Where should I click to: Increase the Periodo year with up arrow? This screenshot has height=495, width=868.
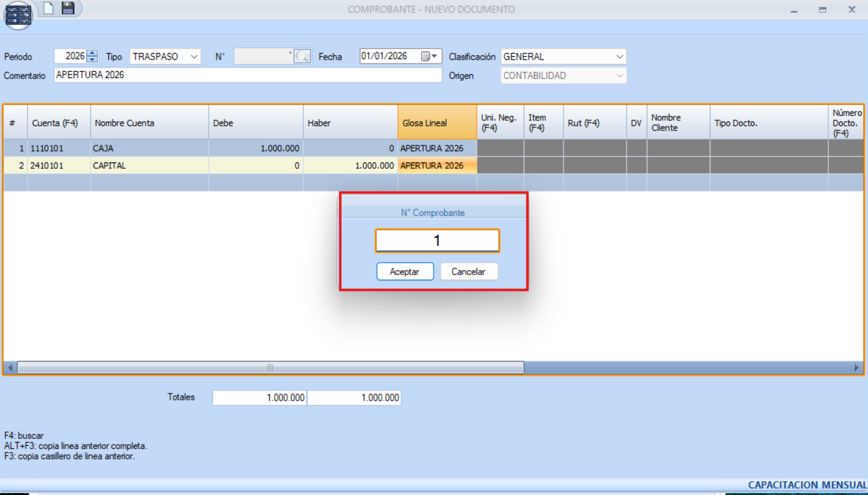93,53
